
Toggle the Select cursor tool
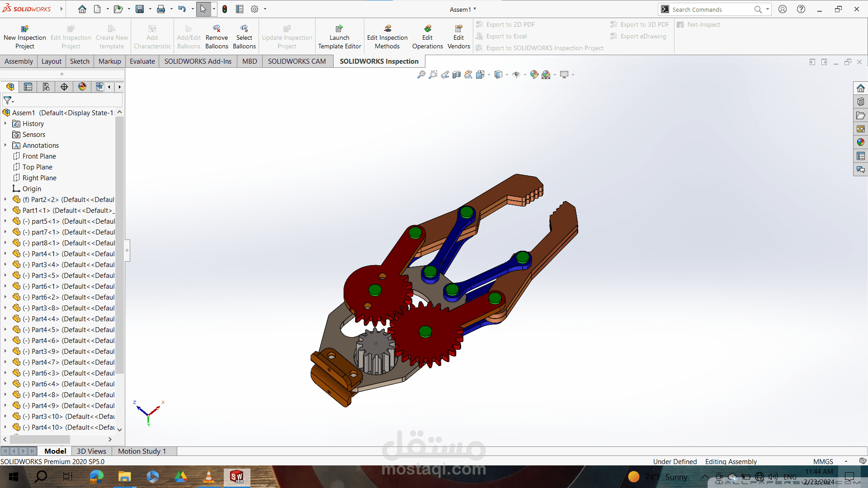pyautogui.click(x=203, y=9)
